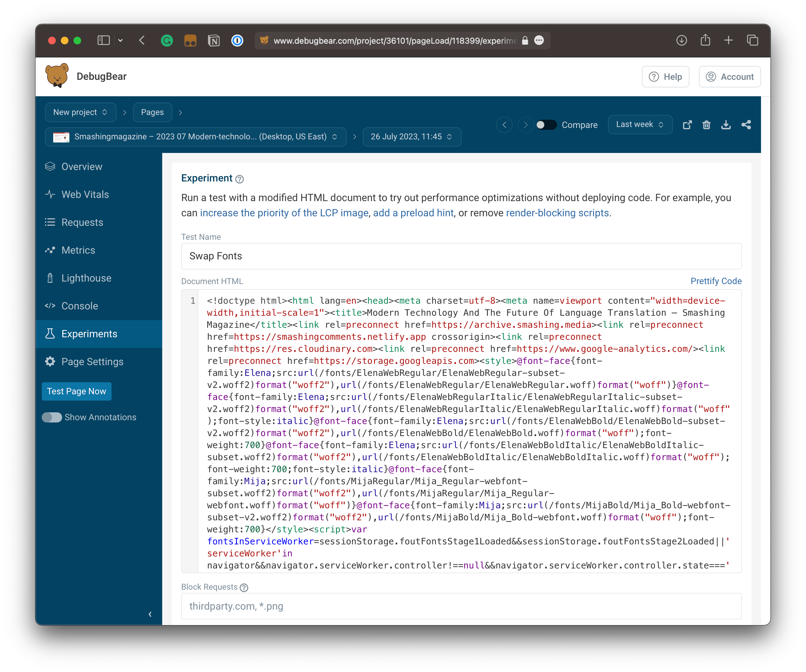The image size is (806, 672).
Task: Delete this test with the trash icon
Action: coord(707,125)
